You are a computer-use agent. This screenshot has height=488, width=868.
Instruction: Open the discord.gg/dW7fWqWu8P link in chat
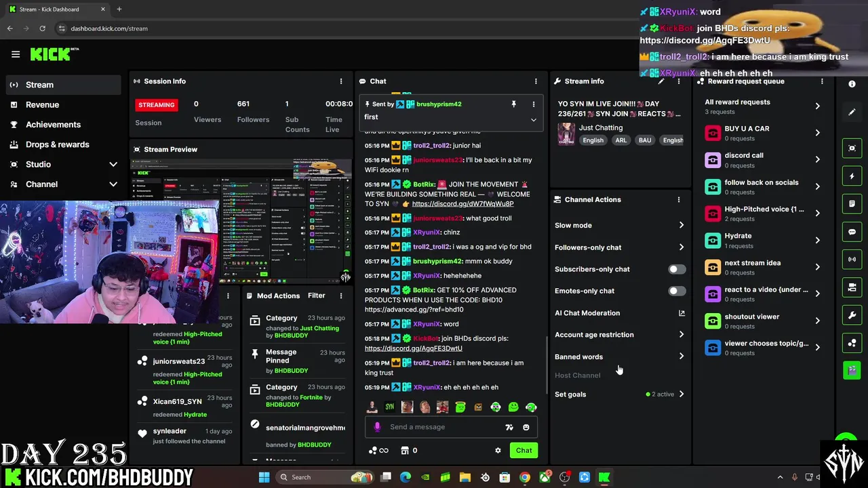click(x=462, y=204)
